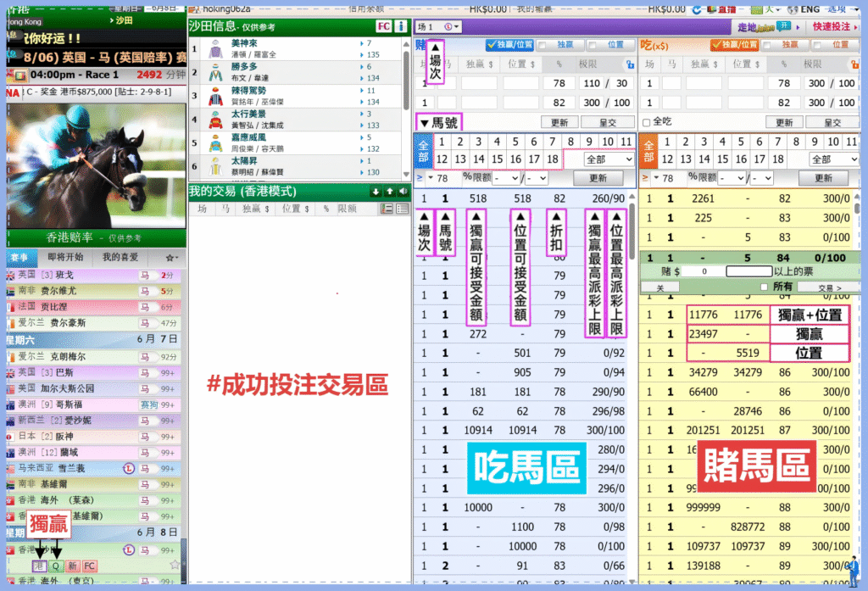Image resolution: width=868 pixels, height=591 pixels.
Task: Click the info icon in 沙田信息 header
Action: (401, 26)
